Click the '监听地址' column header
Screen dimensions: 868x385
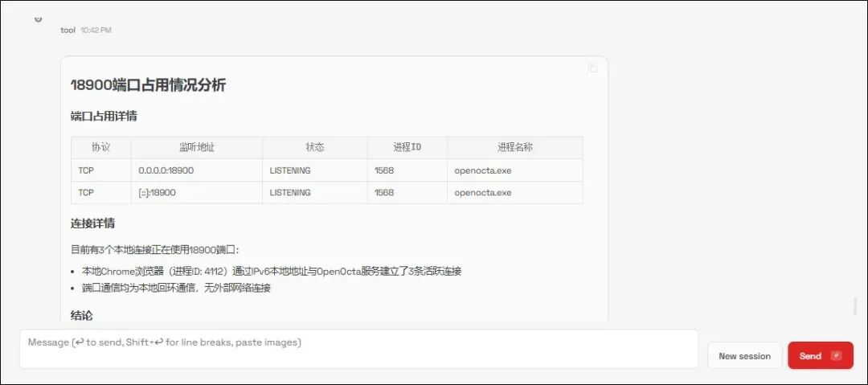pyautogui.click(x=197, y=147)
